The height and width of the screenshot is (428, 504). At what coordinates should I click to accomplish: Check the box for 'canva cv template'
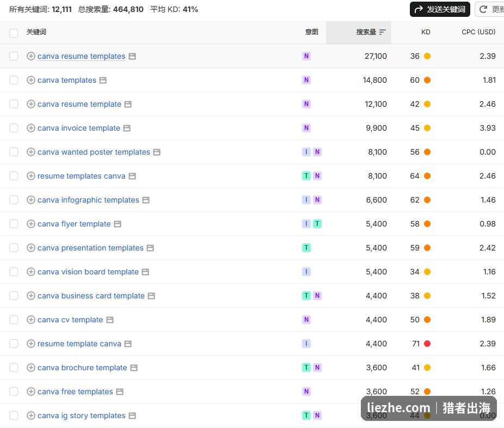pos(14,320)
